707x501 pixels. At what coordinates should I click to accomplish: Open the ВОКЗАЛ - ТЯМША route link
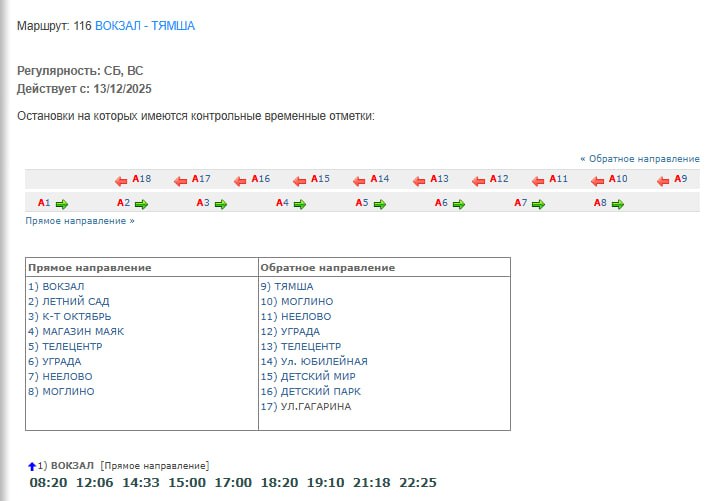(145, 26)
